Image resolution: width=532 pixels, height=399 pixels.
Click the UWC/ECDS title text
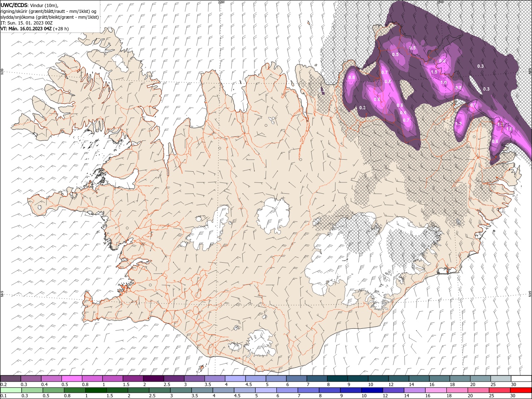(x=14, y=5)
